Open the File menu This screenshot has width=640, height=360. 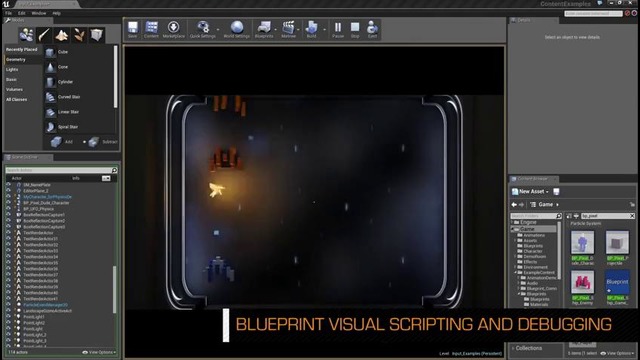9,13
